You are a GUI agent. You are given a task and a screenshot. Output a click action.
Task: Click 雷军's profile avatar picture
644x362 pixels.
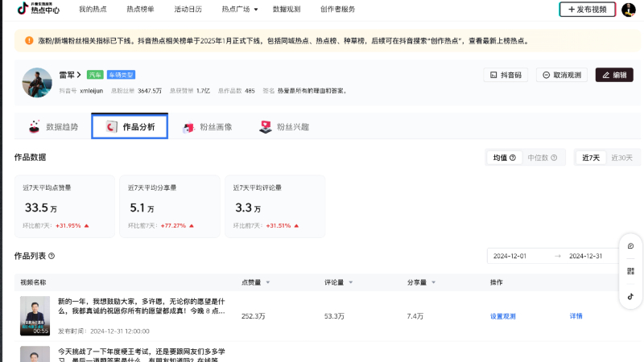[37, 83]
